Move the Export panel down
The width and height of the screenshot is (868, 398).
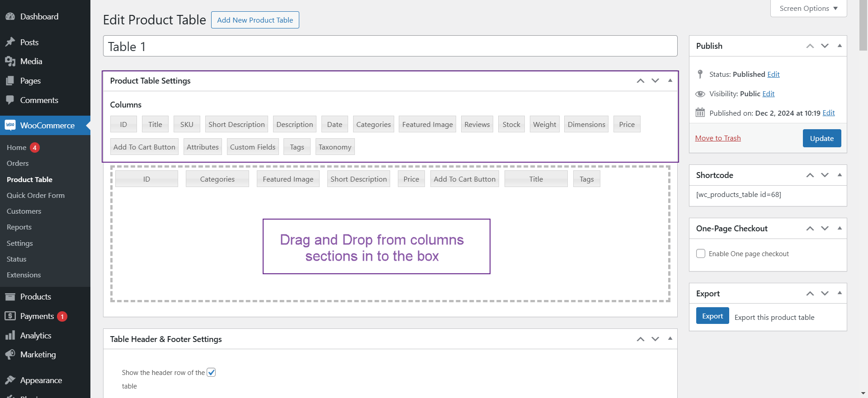point(825,293)
